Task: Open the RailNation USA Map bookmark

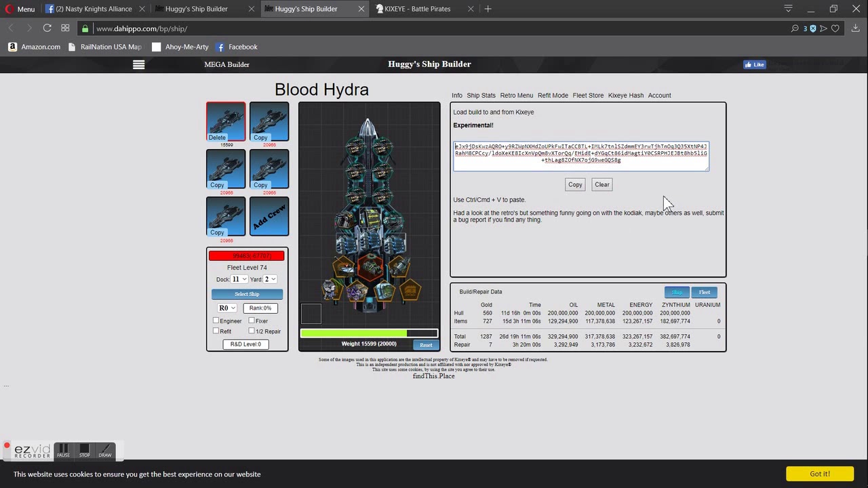Action: pyautogui.click(x=105, y=47)
